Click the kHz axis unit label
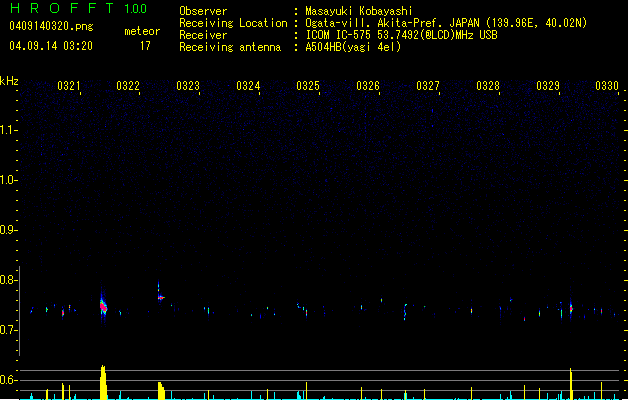Viewport: 629px width, 400px height. (x=9, y=81)
